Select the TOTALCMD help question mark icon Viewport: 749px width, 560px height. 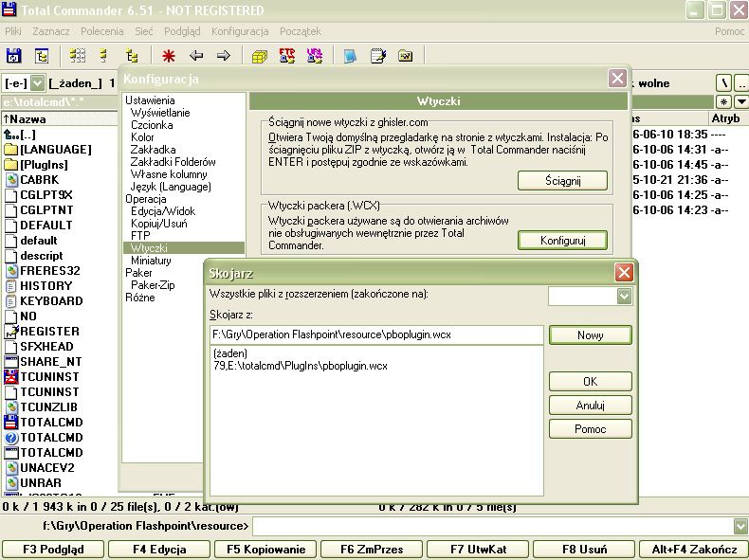[11, 438]
